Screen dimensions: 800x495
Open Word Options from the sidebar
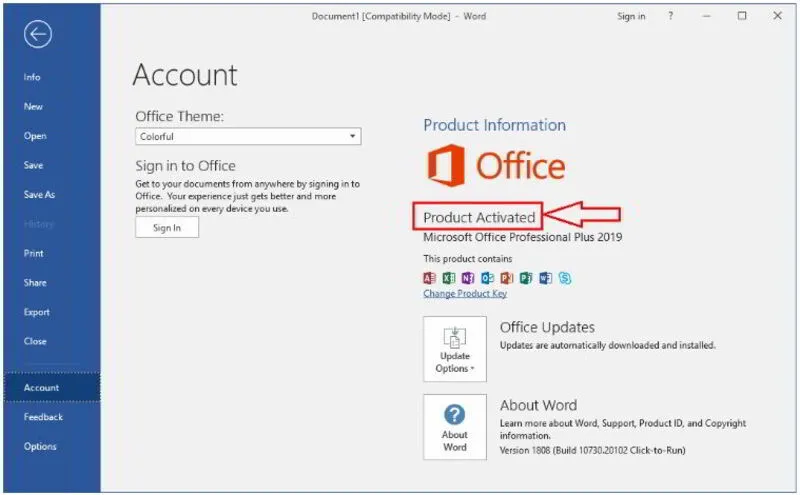coord(40,447)
